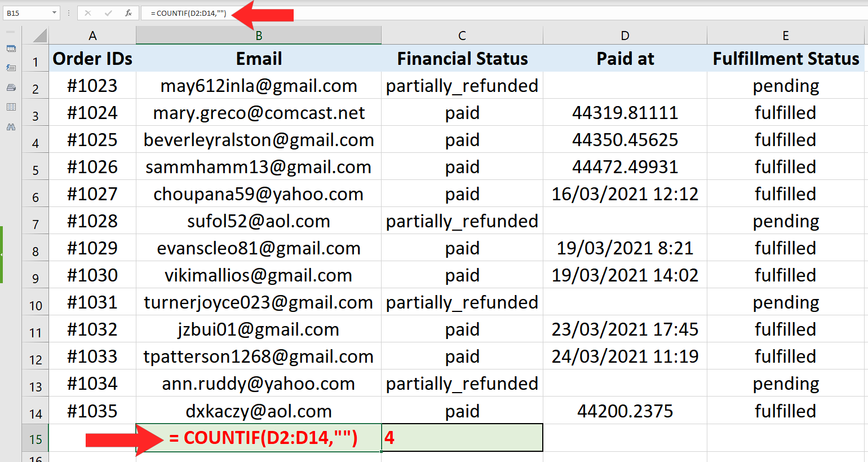Select column A header
Image resolution: width=868 pixels, height=462 pixels.
coord(92,36)
